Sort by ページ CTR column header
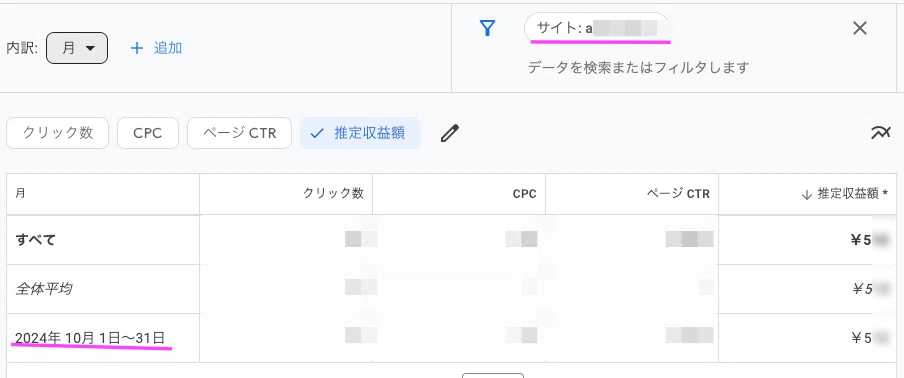The image size is (904, 378). tap(678, 194)
